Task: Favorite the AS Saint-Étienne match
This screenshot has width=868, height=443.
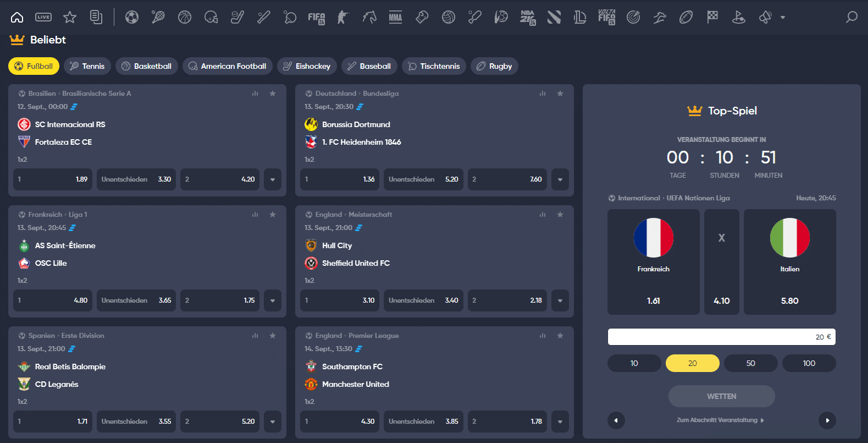Action: click(273, 215)
